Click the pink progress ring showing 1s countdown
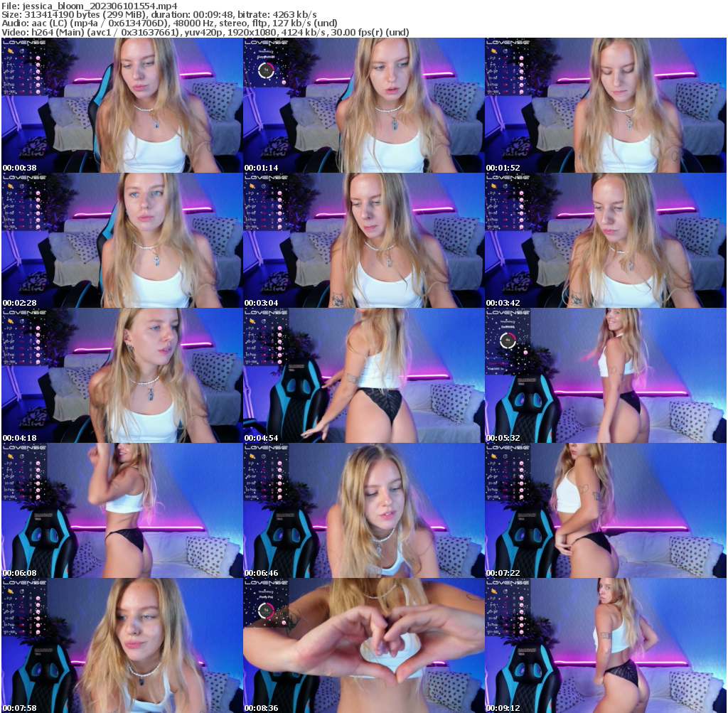Screen dimensions: 728x713 266,69
